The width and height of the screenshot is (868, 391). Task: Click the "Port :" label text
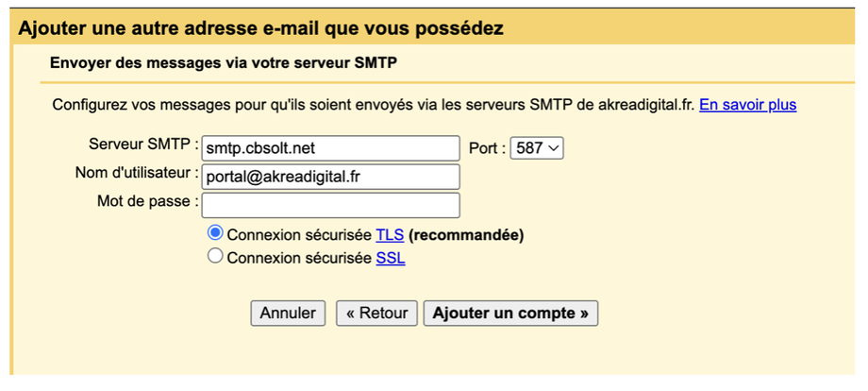point(487,148)
